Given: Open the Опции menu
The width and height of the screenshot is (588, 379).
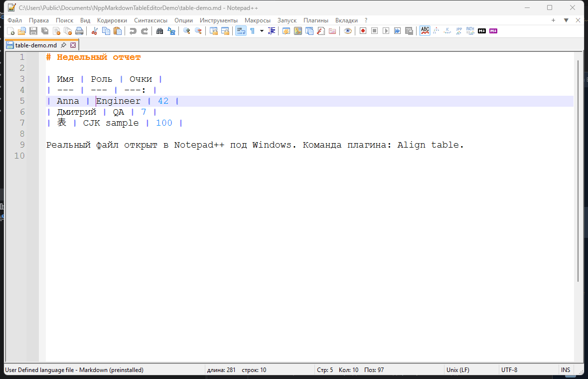Looking at the screenshot, I should click(183, 20).
